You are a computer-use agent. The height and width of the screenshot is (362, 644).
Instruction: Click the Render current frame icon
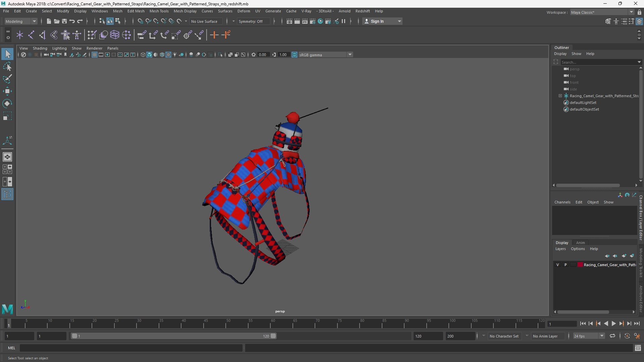pos(297,21)
